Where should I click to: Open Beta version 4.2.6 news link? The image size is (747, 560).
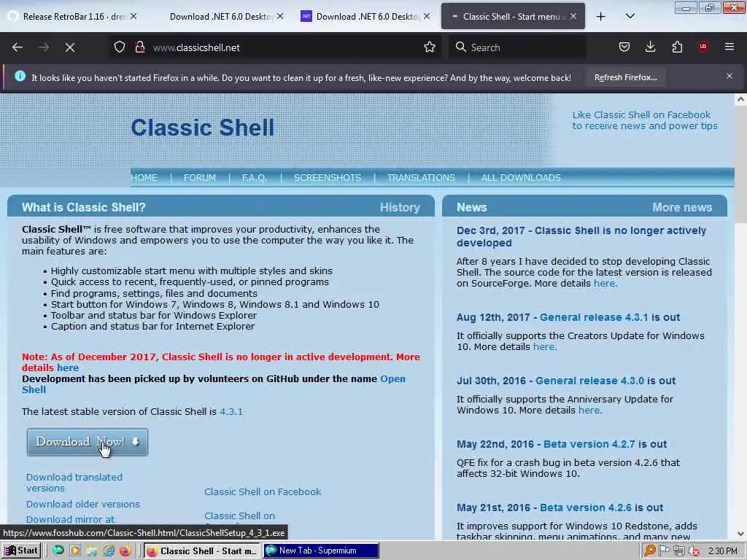coord(586,507)
